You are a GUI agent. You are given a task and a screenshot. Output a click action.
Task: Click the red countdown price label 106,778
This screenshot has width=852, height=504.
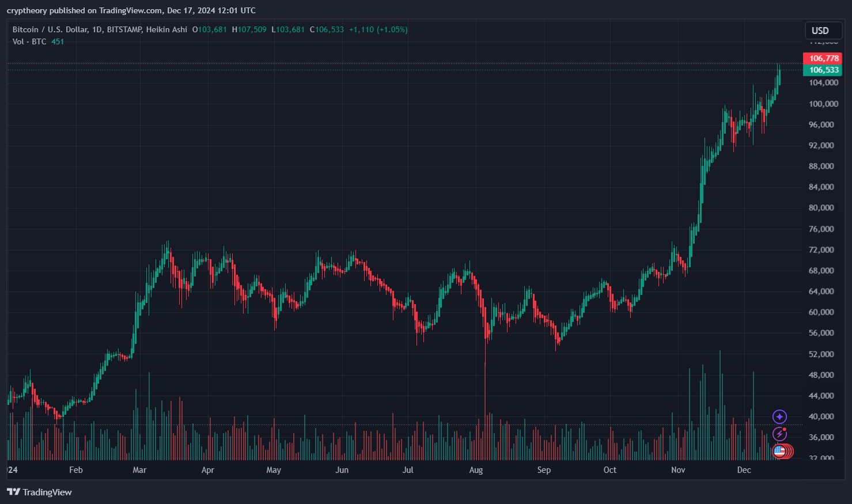[822, 58]
